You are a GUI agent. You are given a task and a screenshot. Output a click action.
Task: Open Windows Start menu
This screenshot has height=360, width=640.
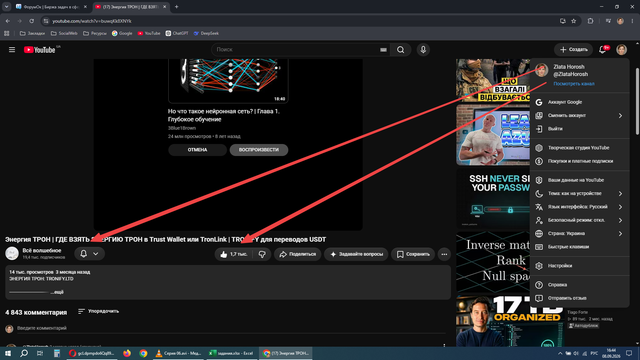click(x=7, y=353)
